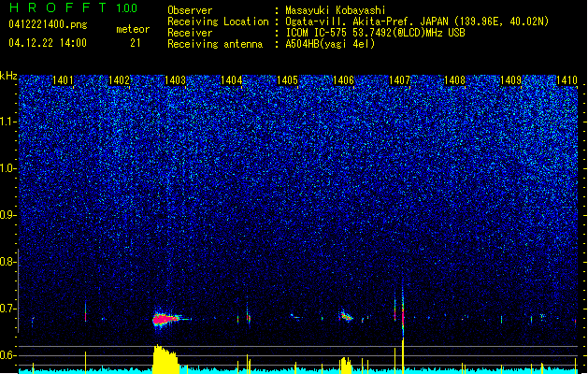Viewport: 588px width, 374px height.
Task: Click the 0.9 kHz axis label
Action: 7,215
